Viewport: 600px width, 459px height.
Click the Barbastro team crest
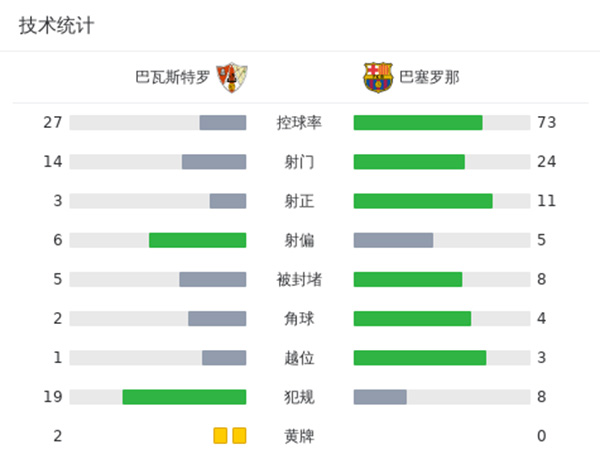tap(232, 78)
